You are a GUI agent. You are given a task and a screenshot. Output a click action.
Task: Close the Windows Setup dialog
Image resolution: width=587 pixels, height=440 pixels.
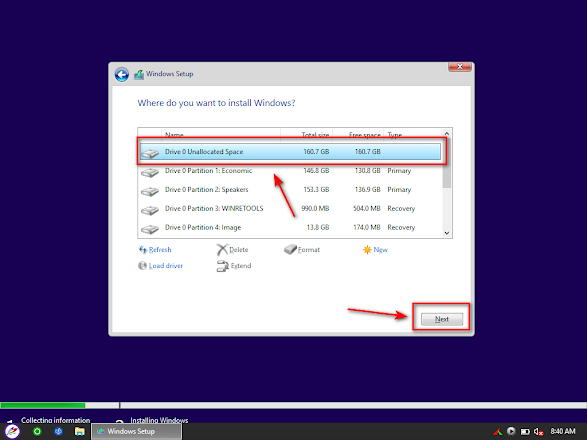[460, 67]
